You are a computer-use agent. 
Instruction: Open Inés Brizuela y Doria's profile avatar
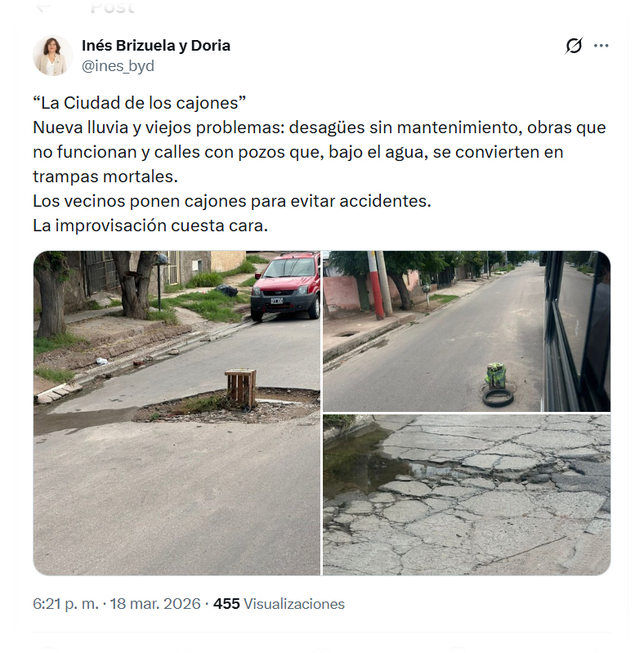(x=53, y=56)
